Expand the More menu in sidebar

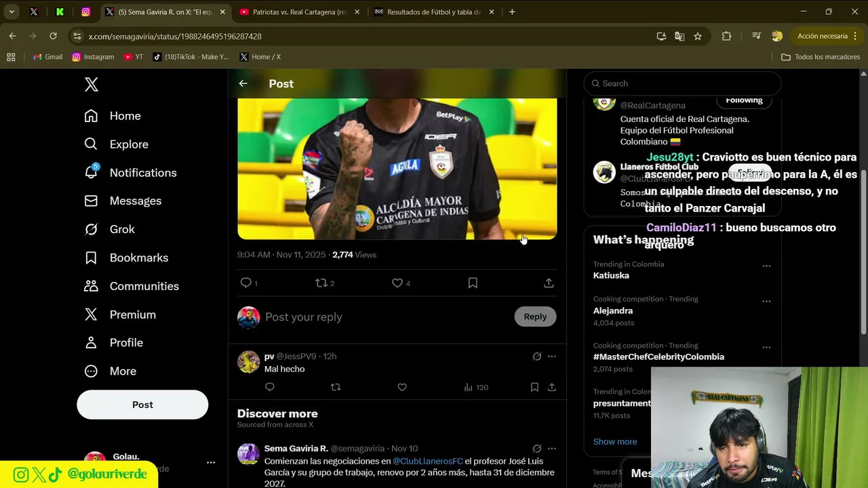coord(110,371)
